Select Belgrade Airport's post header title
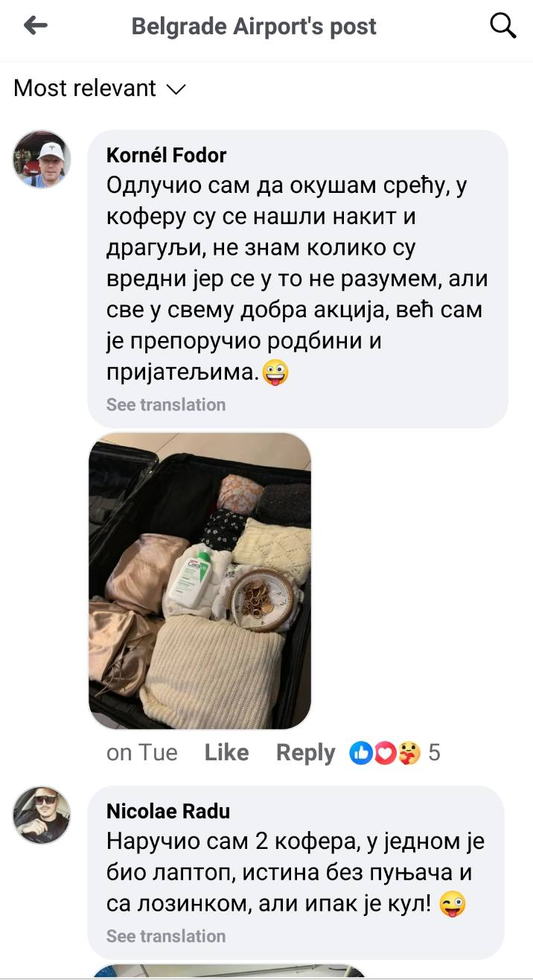This screenshot has width=533, height=980. (x=254, y=27)
